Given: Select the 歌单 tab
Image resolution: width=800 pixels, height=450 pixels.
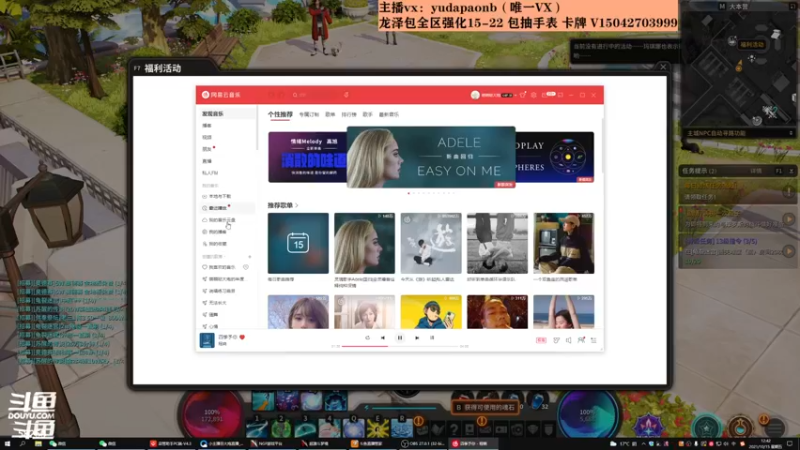Looking at the screenshot, I should tap(330, 115).
